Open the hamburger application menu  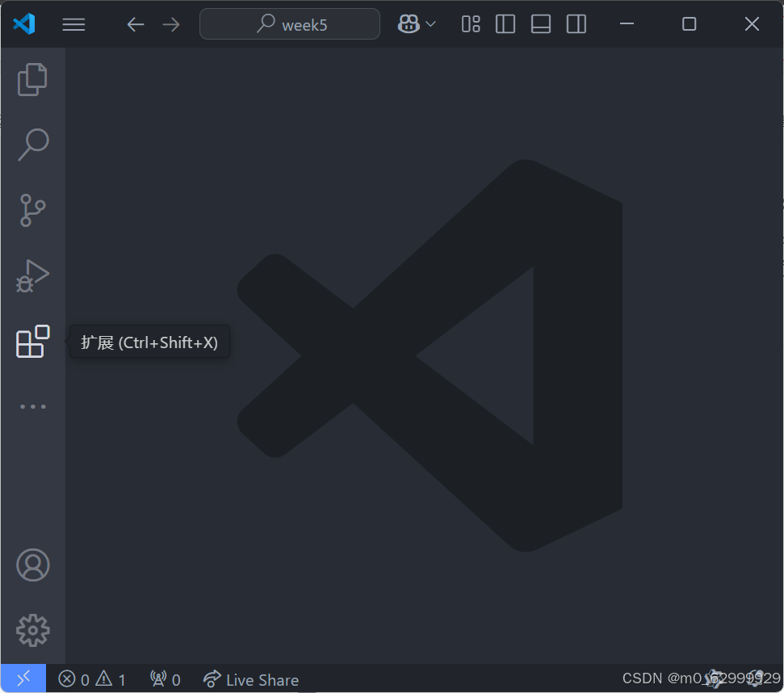click(73, 24)
